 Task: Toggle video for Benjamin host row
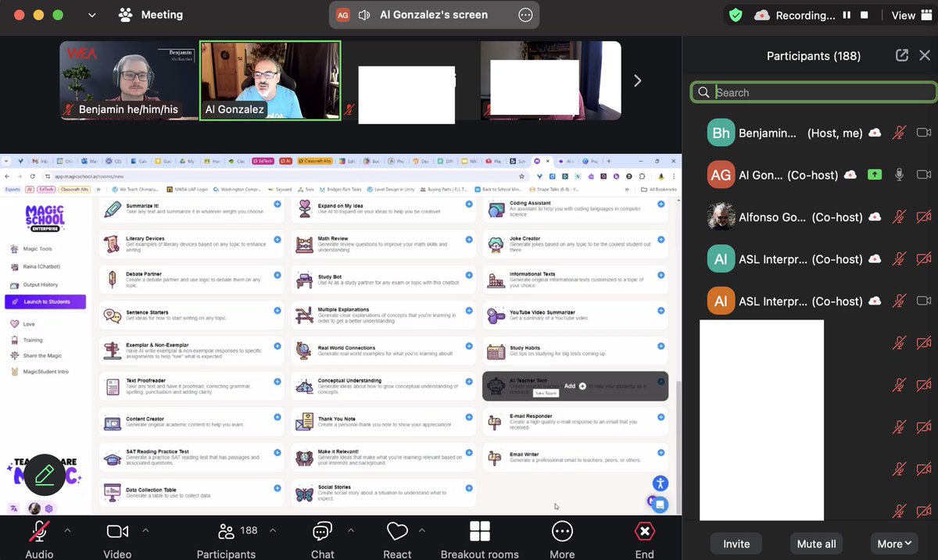(x=924, y=133)
